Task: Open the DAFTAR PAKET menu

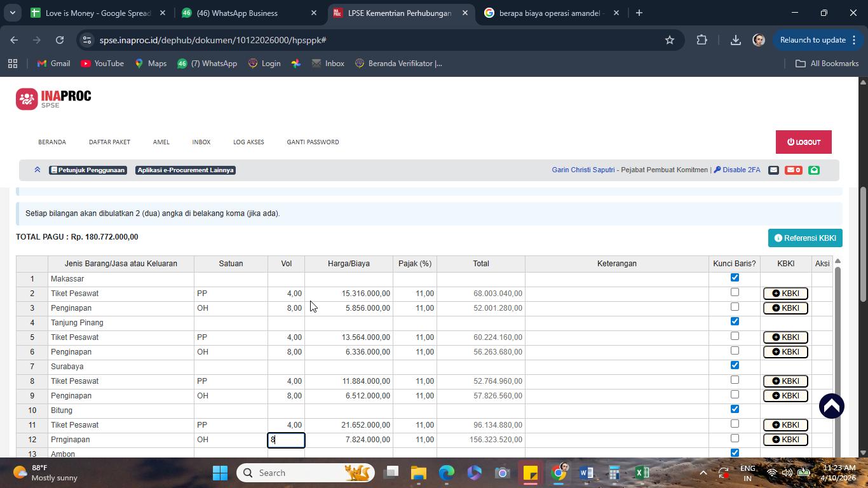Action: coord(109,142)
